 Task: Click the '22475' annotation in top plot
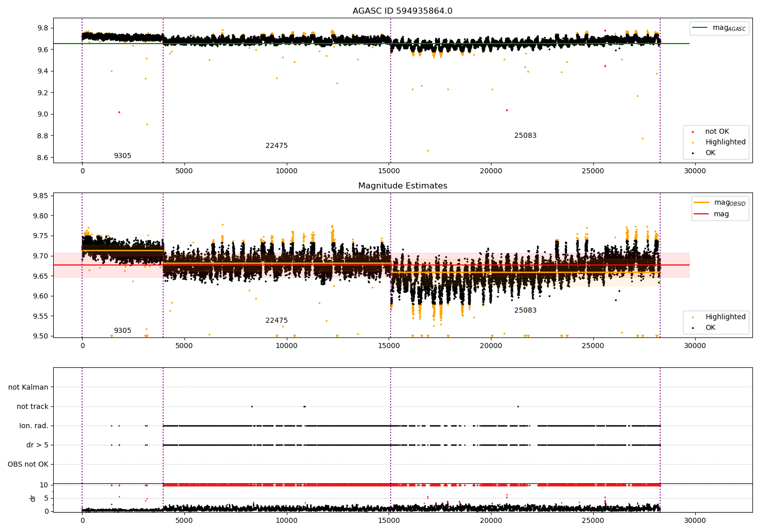coord(277,146)
